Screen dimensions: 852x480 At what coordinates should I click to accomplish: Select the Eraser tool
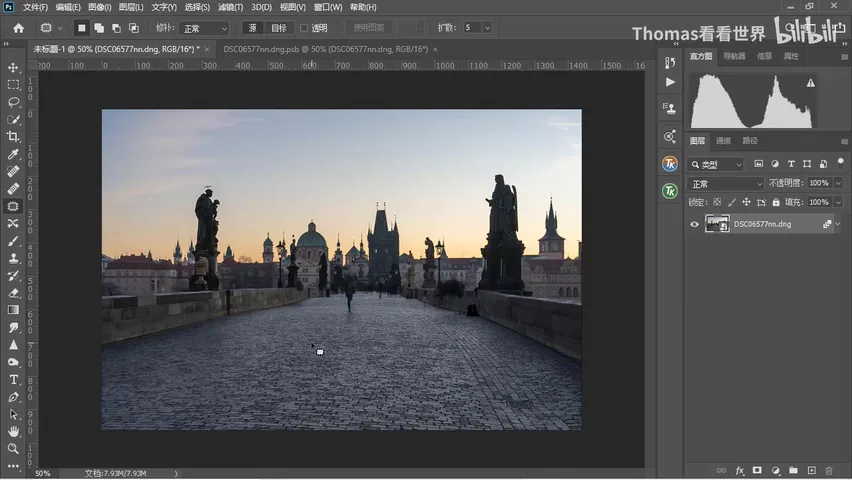13,293
